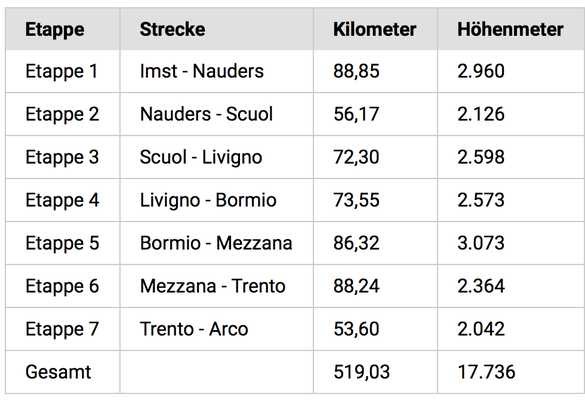This screenshot has height=400, width=585.
Task: Click the Kilometer column header
Action: click(374, 29)
